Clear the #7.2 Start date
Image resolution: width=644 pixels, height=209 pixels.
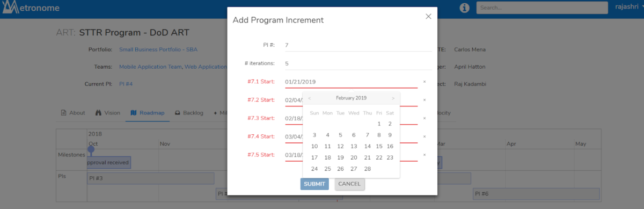[x=425, y=100]
